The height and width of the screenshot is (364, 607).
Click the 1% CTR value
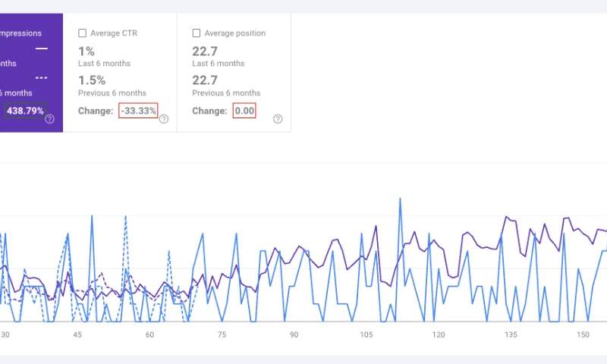[x=86, y=51]
